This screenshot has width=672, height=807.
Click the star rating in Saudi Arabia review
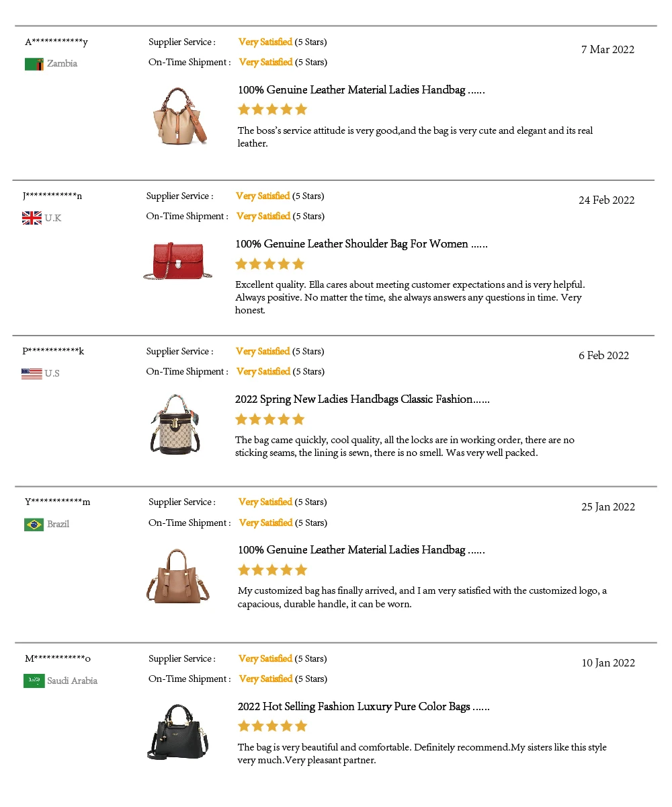click(x=272, y=726)
